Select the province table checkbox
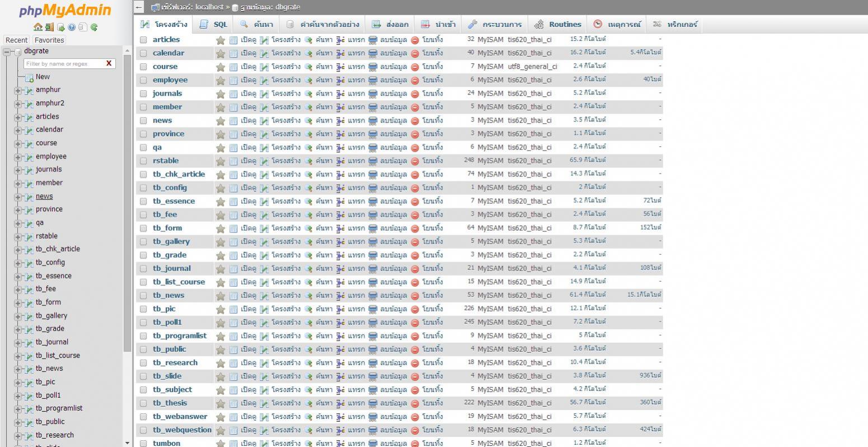 143,134
